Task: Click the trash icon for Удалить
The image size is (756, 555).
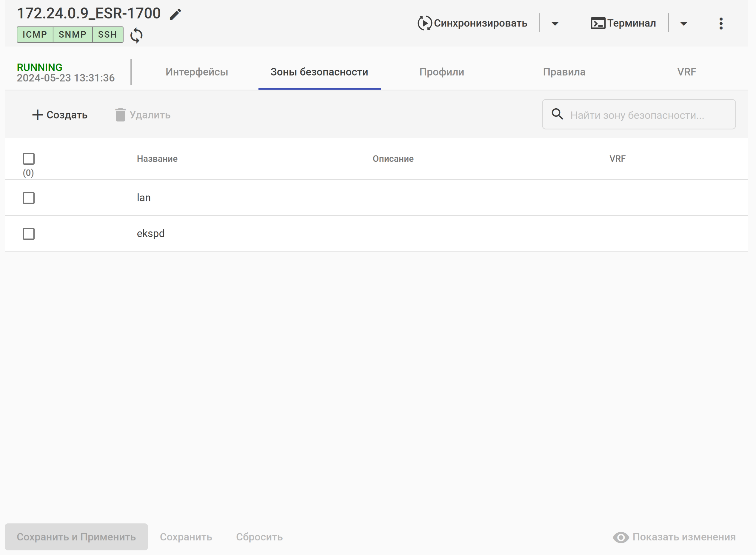Action: [120, 115]
